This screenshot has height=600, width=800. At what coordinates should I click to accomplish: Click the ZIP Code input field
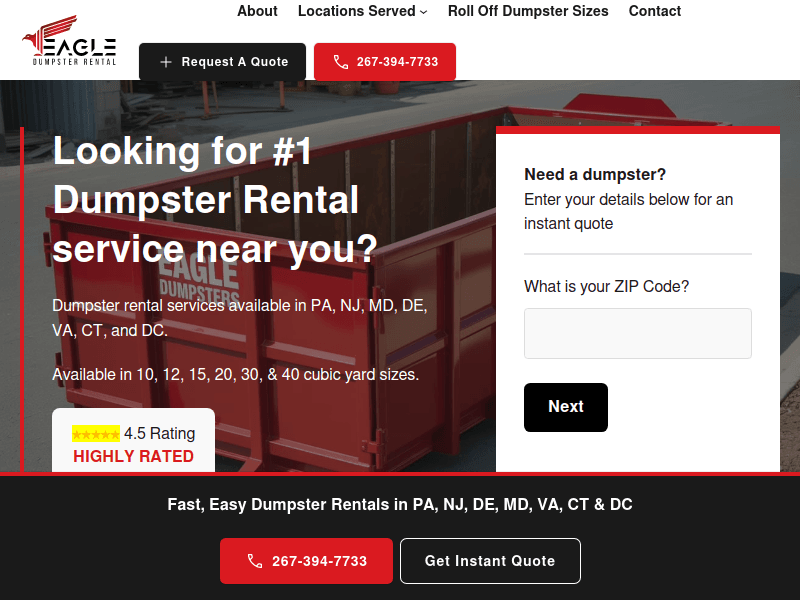(x=637, y=333)
